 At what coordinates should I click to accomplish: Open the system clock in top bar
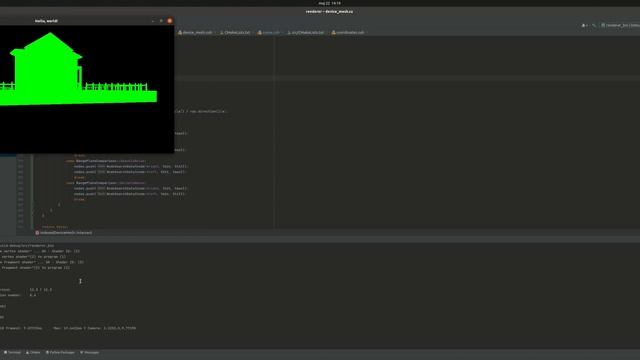coord(329,3)
